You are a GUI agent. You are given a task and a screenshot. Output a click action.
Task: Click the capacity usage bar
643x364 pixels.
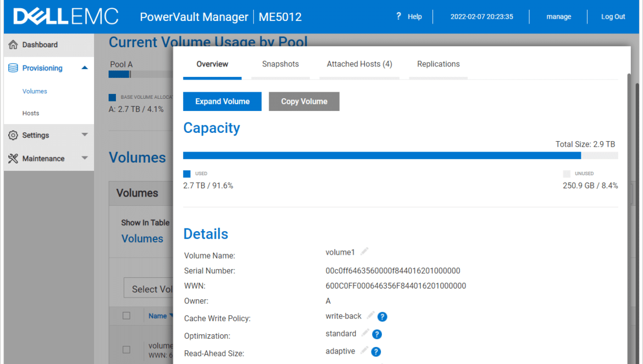[400, 155]
